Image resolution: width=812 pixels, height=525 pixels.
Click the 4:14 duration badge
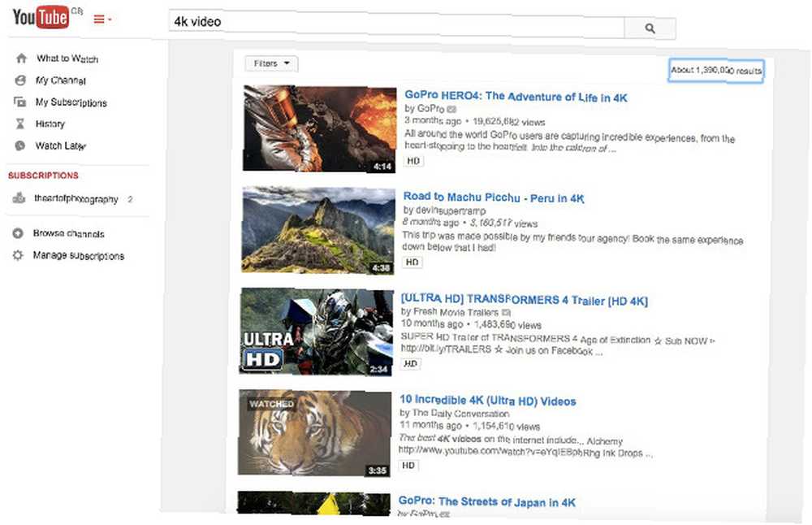coord(382,167)
